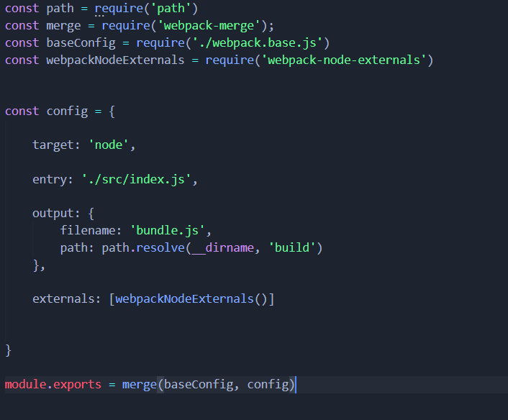Click module.exports at the bottom line
The height and width of the screenshot is (420, 508).
pos(53,385)
